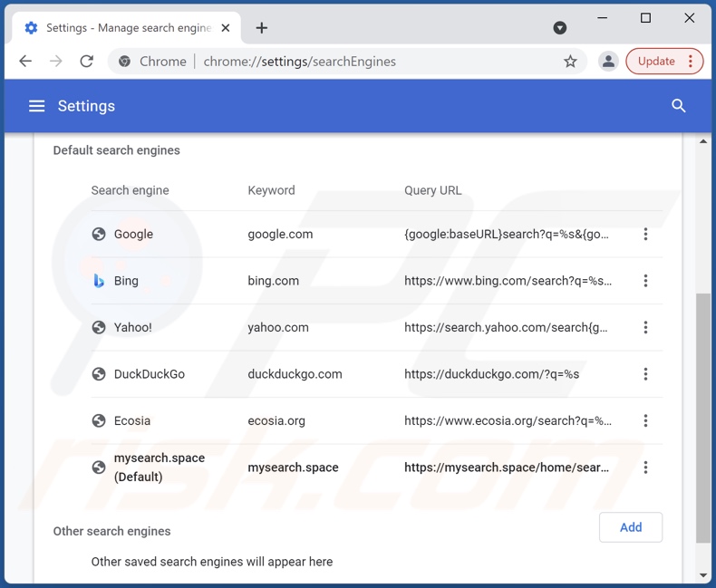Image resolution: width=716 pixels, height=588 pixels.
Task: Select the Ecosia engine name
Action: click(x=132, y=420)
